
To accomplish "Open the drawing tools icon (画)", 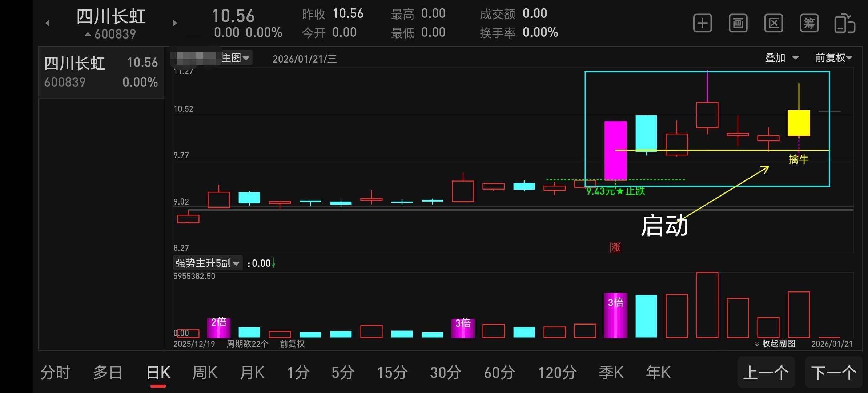I will [738, 24].
